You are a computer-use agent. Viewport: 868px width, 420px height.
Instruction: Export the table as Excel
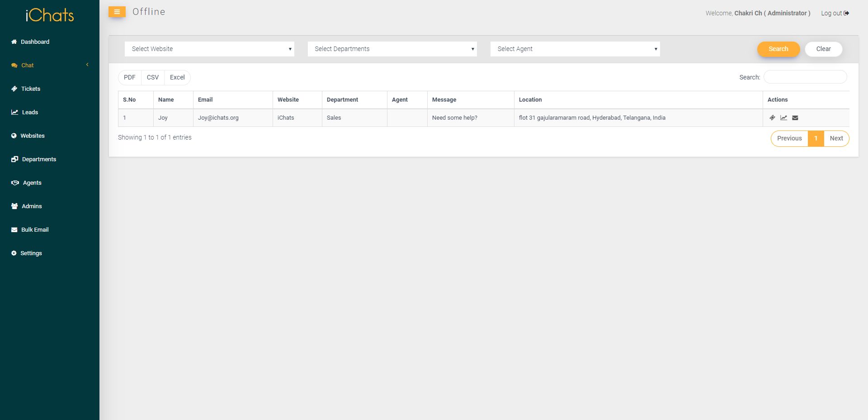coord(177,77)
